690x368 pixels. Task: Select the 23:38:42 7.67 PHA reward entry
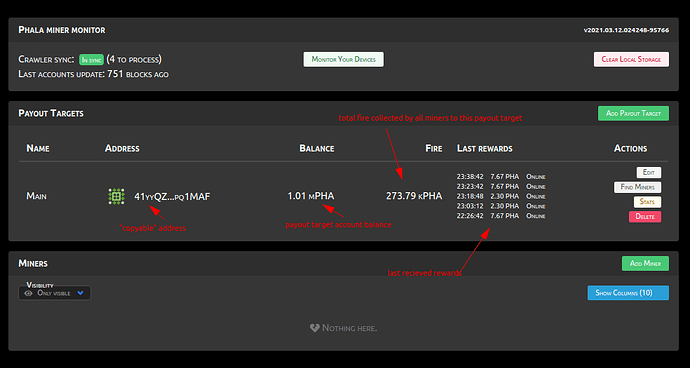click(x=501, y=177)
